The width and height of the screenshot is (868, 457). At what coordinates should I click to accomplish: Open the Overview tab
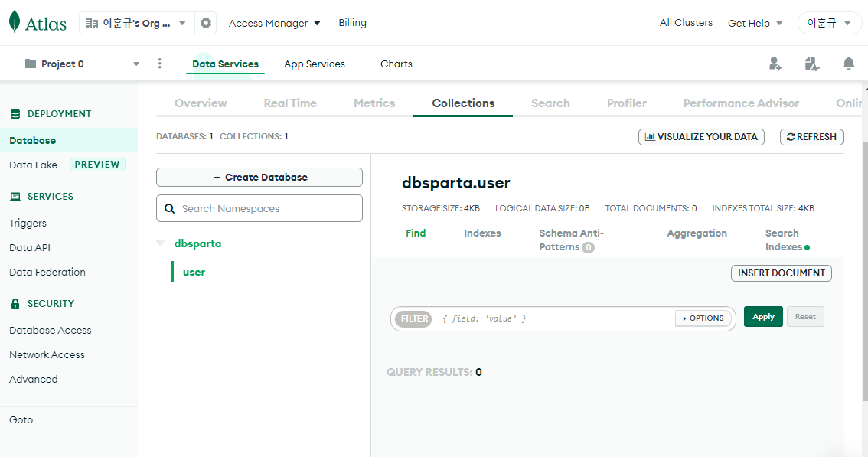tap(201, 103)
